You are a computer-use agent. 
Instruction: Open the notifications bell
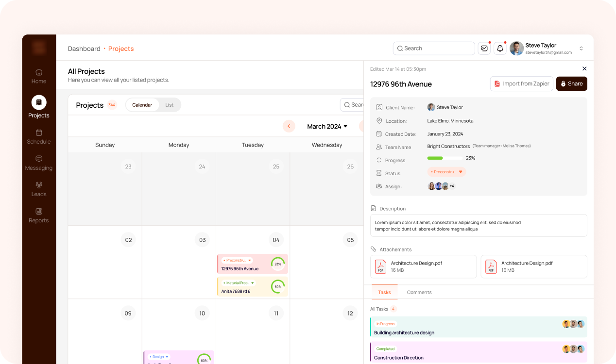click(x=500, y=48)
